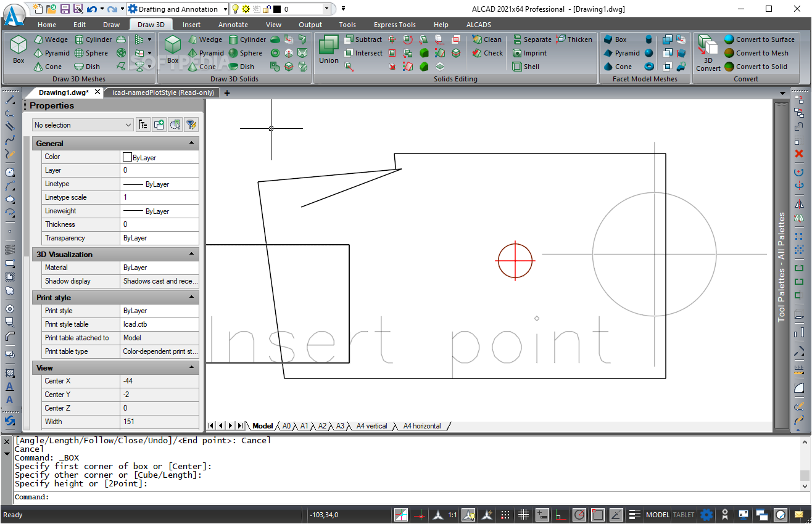Switch to the Home ribbon tab

(47, 25)
